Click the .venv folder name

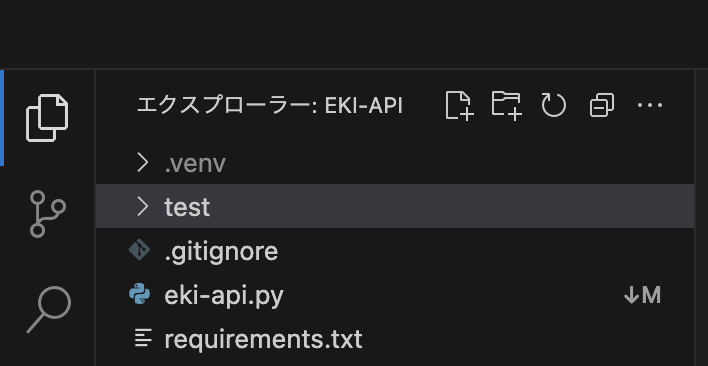coord(195,163)
